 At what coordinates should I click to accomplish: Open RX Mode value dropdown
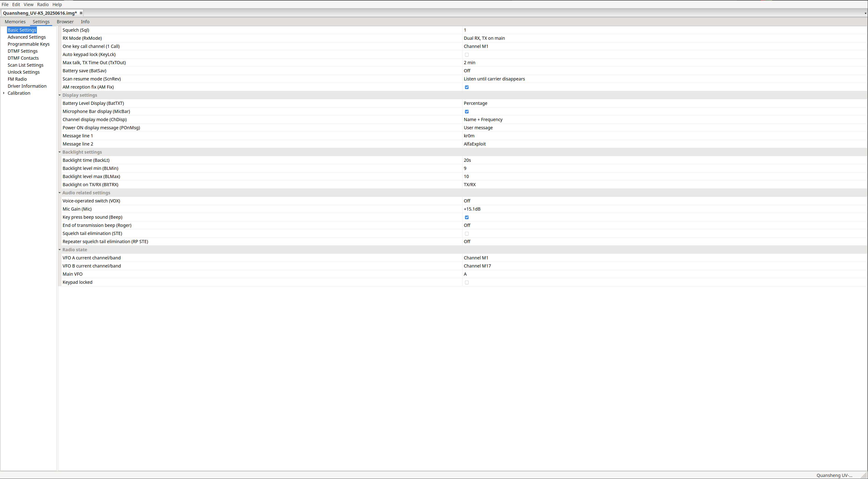[x=484, y=38]
